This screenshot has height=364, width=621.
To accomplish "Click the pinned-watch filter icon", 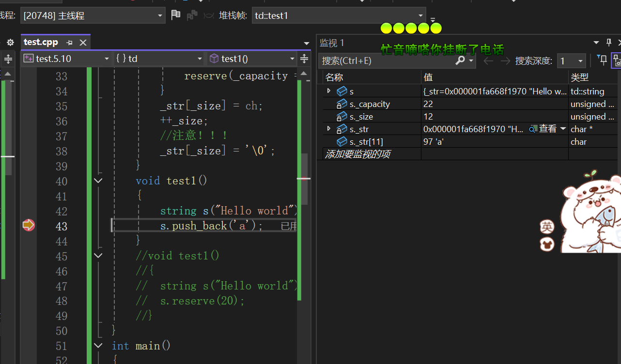I will [602, 60].
